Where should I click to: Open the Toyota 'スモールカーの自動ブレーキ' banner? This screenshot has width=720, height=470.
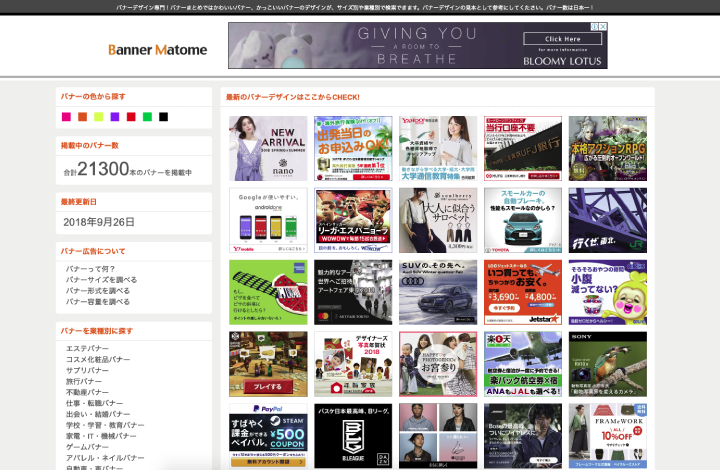pyautogui.click(x=523, y=220)
